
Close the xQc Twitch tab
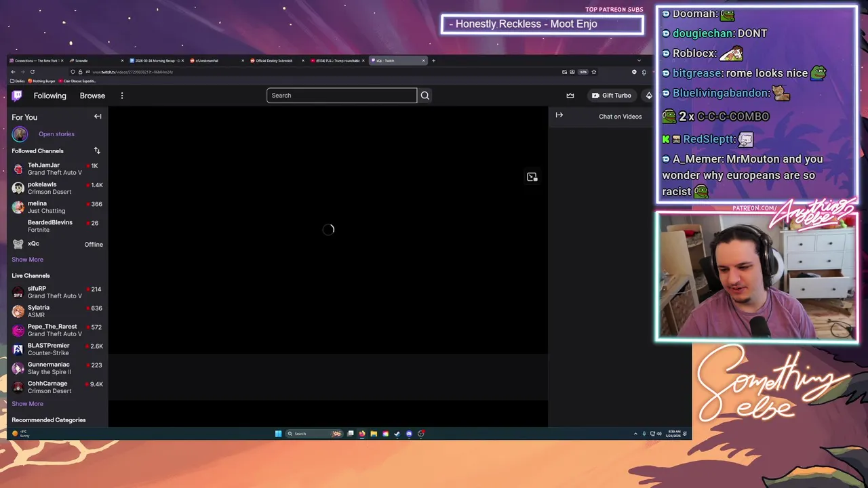424,60
